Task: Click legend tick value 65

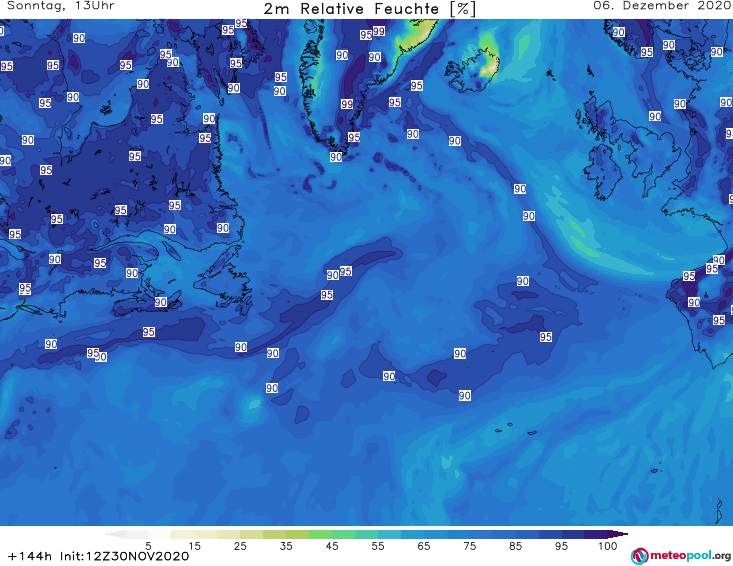Action: [424, 546]
